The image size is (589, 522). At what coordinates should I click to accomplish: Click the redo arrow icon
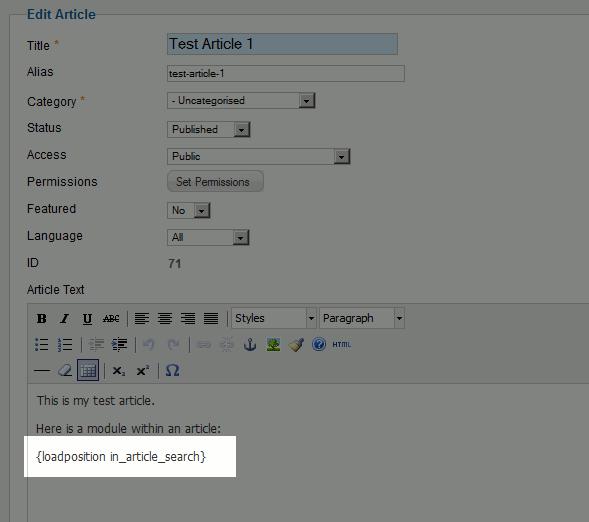[173, 344]
